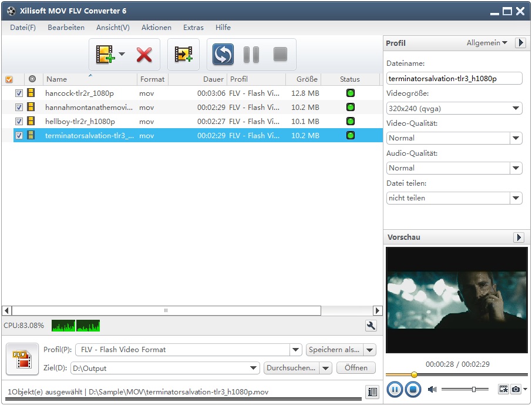The width and height of the screenshot is (532, 405).
Task: Sort the list by the Name column header
Action: coord(90,79)
